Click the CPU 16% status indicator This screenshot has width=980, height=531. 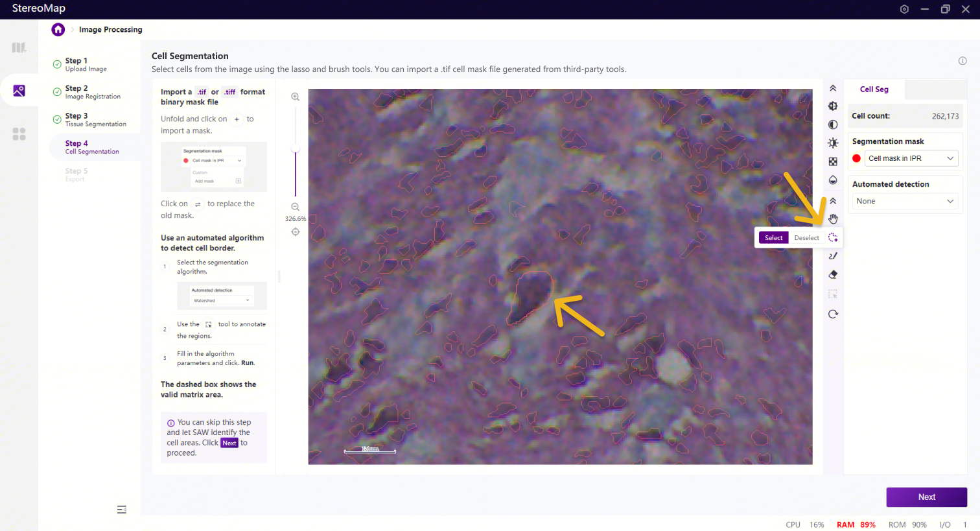[x=804, y=525]
